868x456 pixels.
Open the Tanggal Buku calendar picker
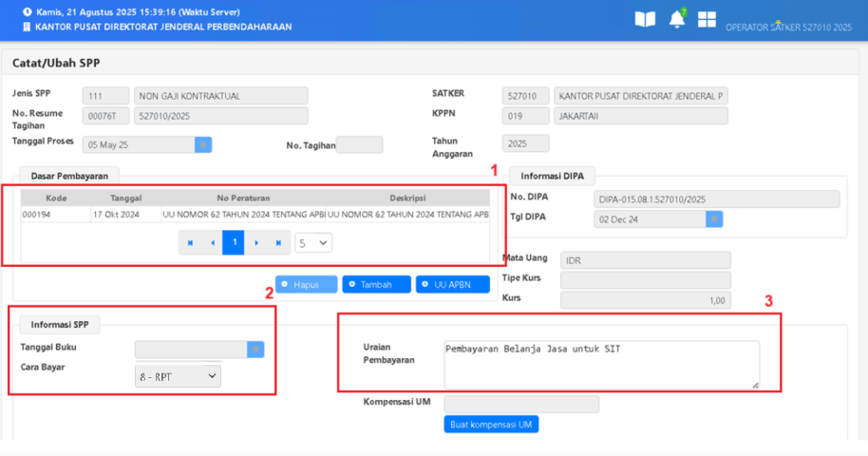click(x=255, y=350)
